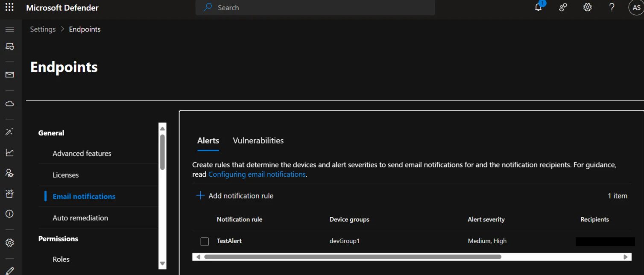The image size is (644, 275).
Task: Open the magic wand icon in sidebar
Action: 9,132
